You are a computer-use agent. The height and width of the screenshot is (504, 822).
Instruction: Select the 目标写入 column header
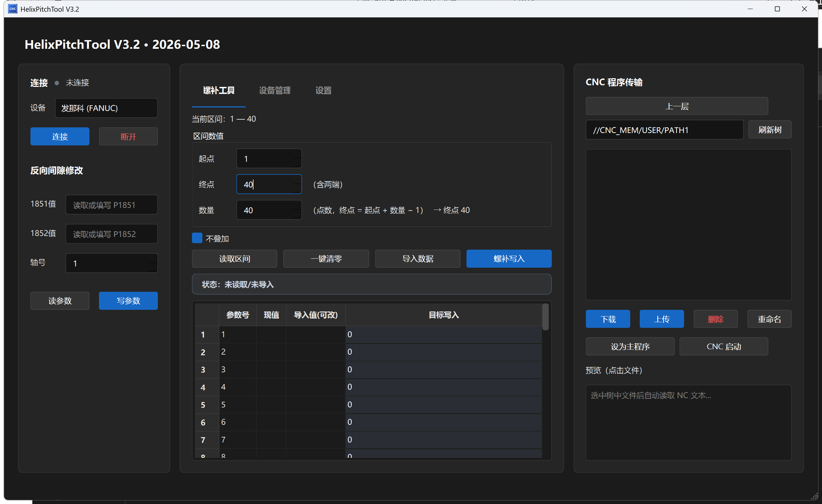(x=444, y=315)
